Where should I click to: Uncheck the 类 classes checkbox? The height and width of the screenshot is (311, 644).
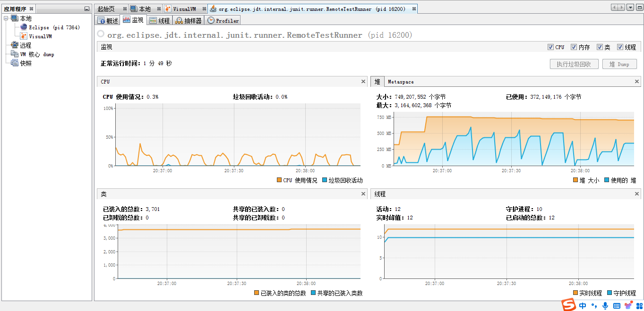600,47
